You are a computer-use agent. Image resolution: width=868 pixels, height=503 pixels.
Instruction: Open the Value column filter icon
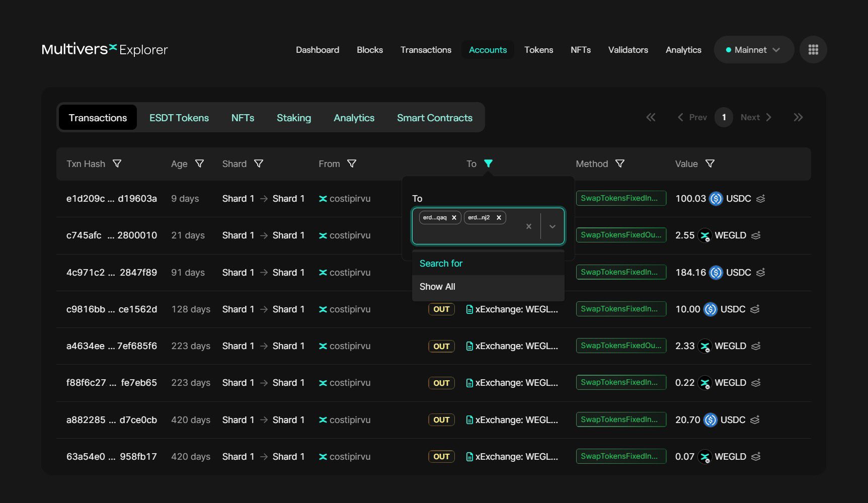[711, 163]
